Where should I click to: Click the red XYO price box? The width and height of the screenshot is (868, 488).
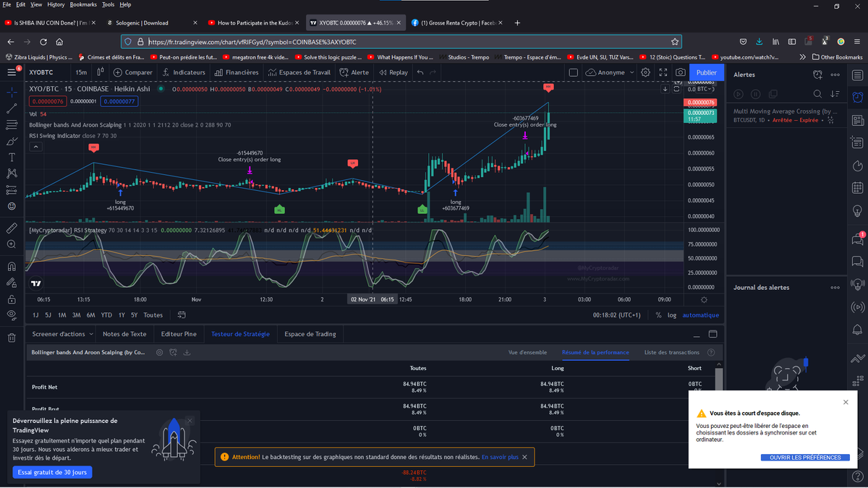tap(47, 100)
